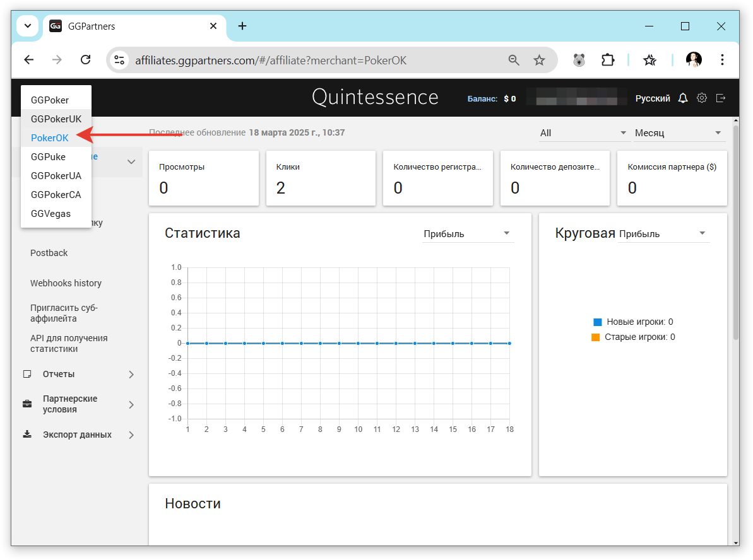
Task: Open the Extensions puzzle icon
Action: tap(608, 60)
